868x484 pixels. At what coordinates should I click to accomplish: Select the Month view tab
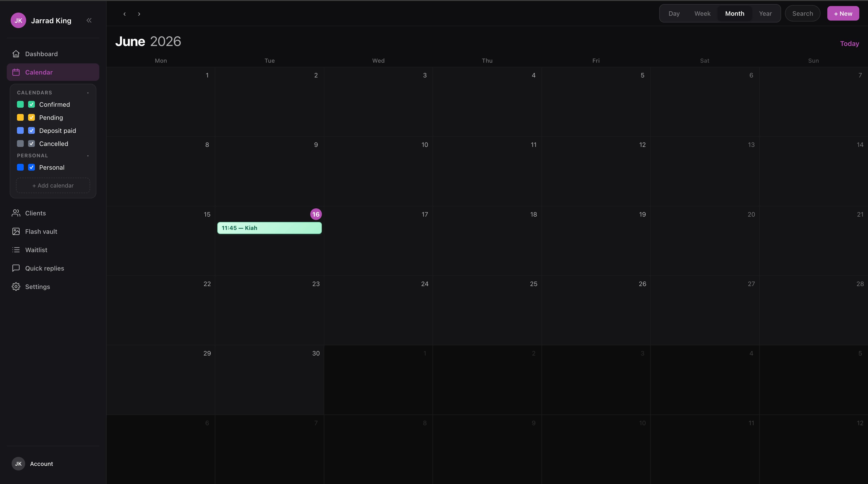click(x=735, y=14)
